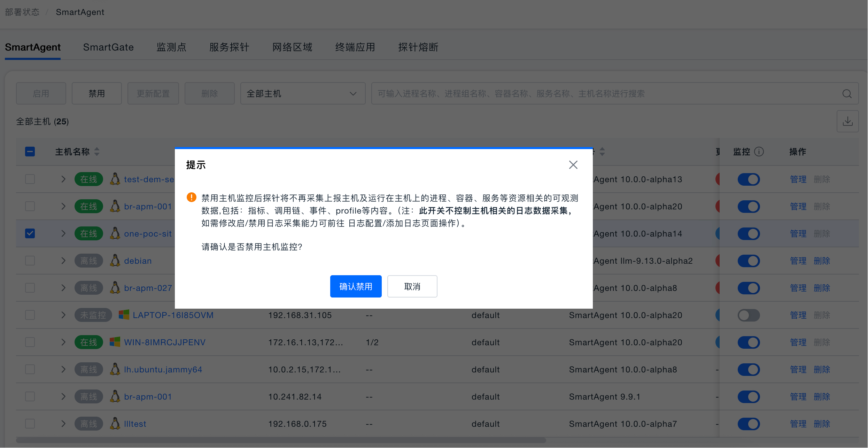Uncheck the one-poc-sit row checkbox
The height and width of the screenshot is (448, 868).
30,233
